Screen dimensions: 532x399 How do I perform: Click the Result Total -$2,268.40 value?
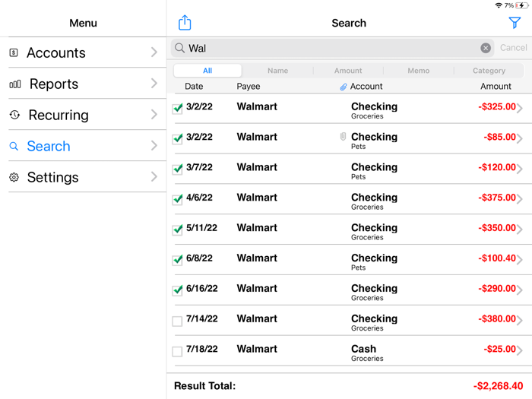pos(498,386)
